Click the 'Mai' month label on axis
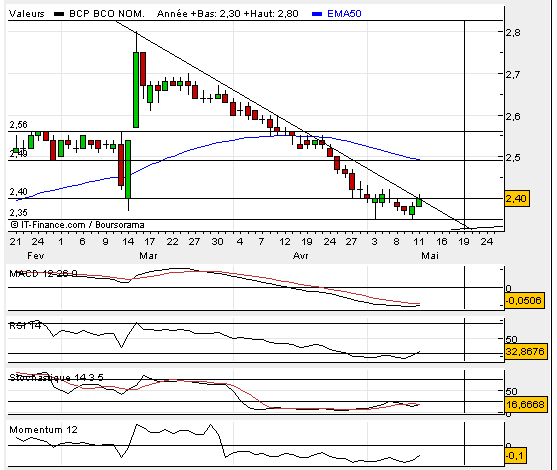Image resolution: width=557 pixels, height=470 pixels. click(x=430, y=256)
